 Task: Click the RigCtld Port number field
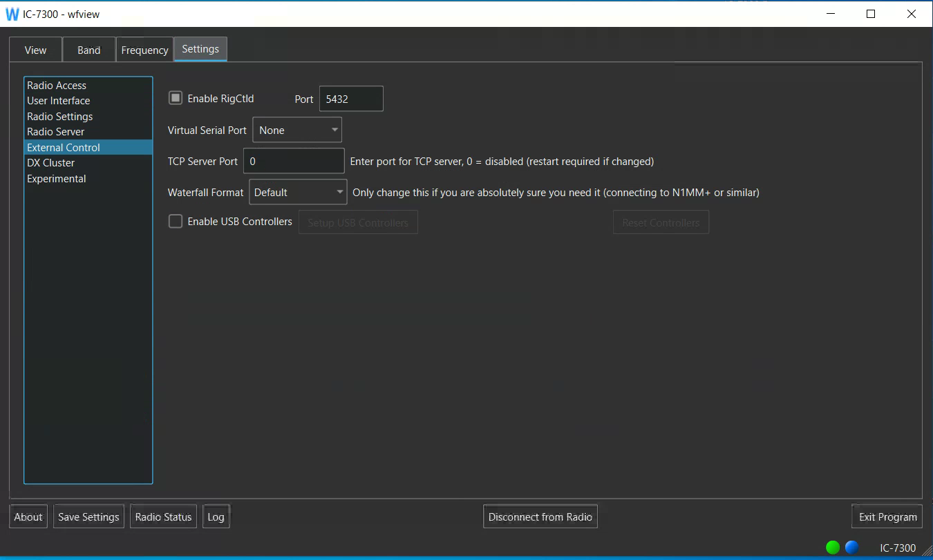[350, 99]
